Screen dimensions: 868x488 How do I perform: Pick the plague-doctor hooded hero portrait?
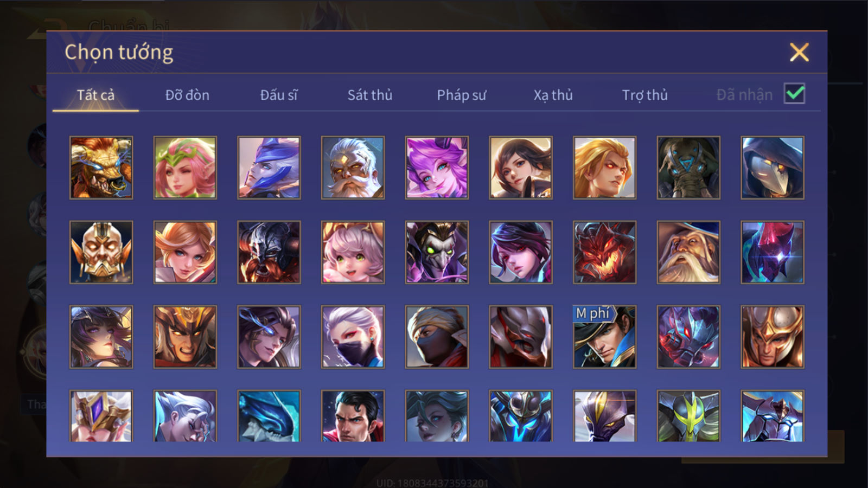coord(773,168)
